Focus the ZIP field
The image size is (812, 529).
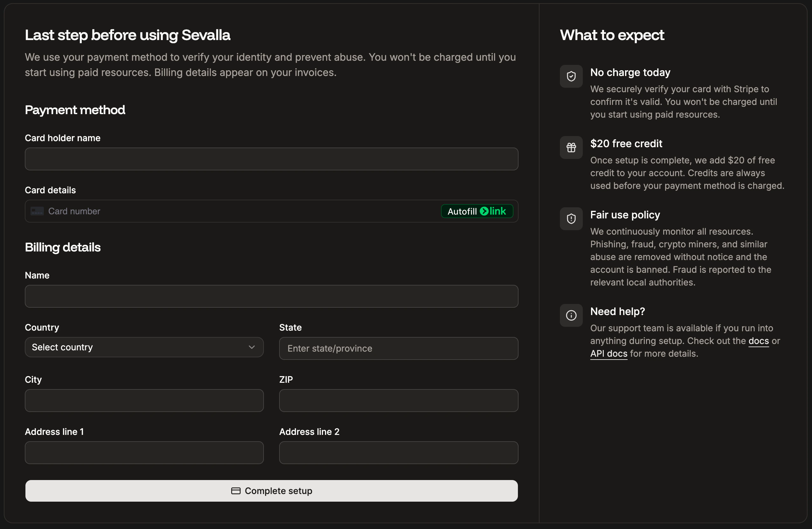398,401
